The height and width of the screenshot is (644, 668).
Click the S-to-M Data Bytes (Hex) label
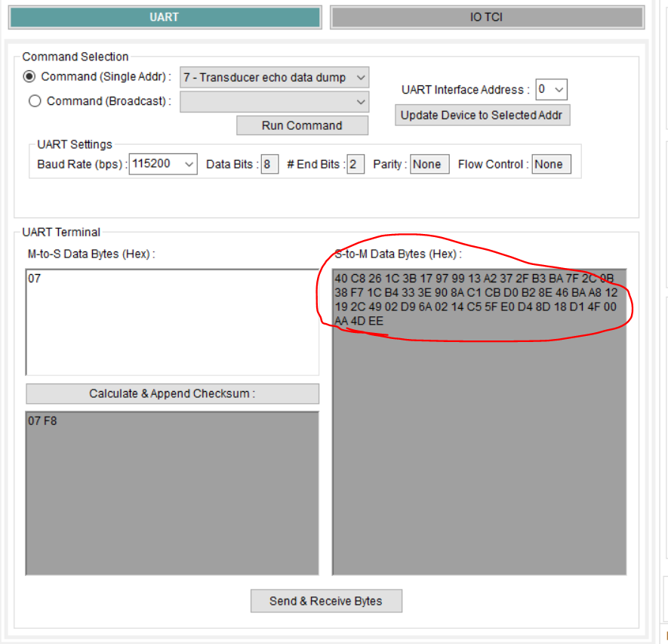click(399, 254)
